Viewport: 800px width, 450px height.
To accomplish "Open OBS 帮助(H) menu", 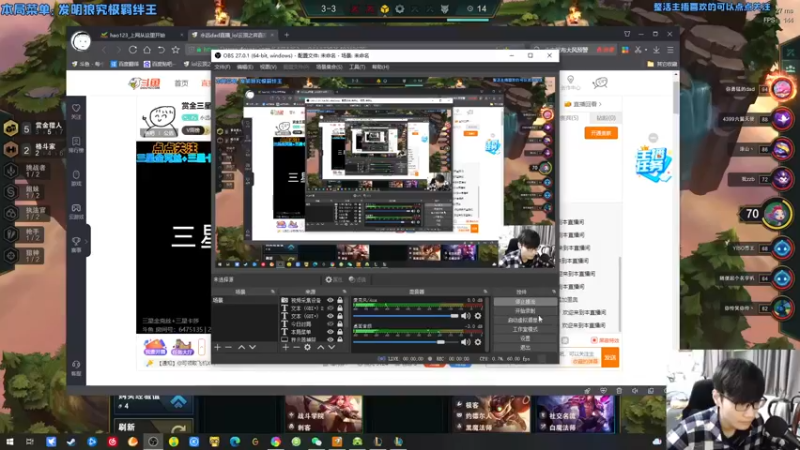I will tap(380, 67).
